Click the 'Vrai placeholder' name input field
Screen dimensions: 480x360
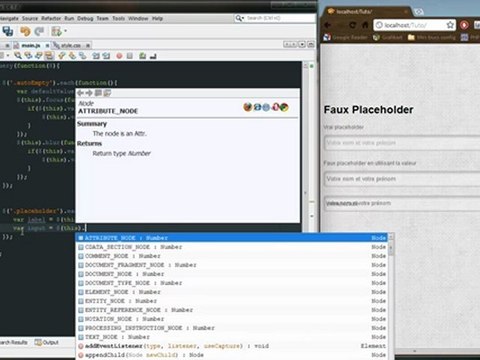tap(402, 143)
